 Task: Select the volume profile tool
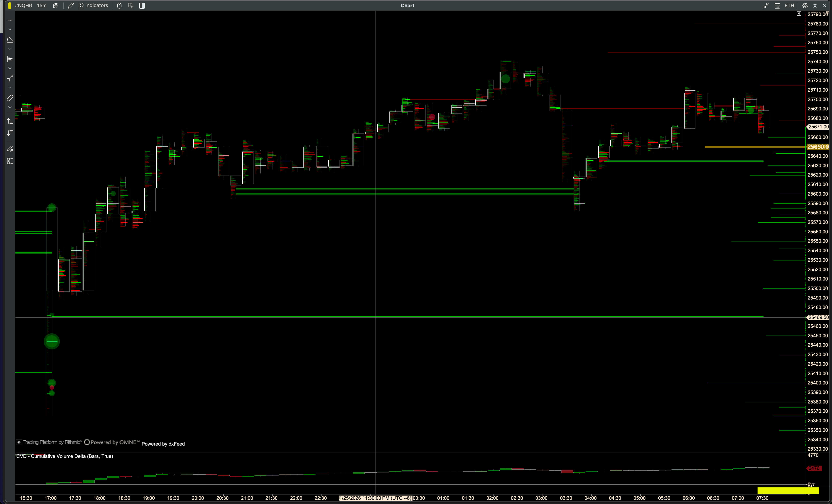[x=10, y=59]
